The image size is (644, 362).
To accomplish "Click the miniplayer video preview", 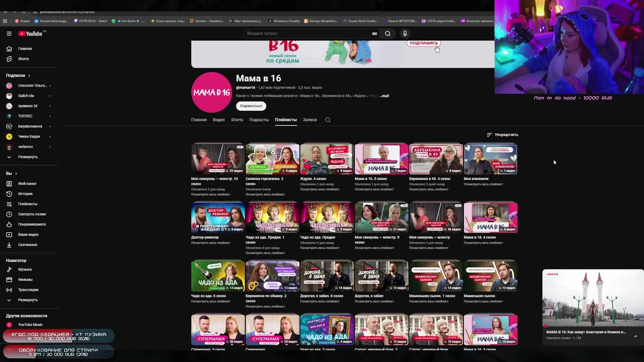I will [593, 298].
